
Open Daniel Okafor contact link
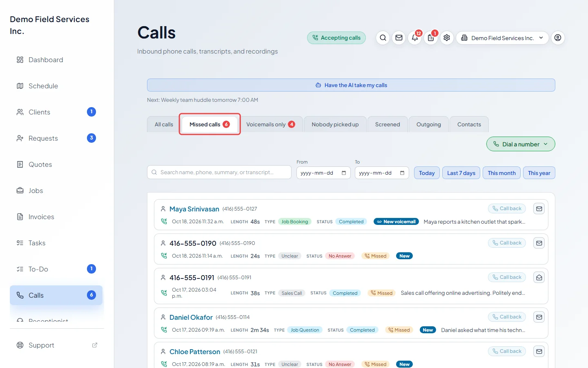(191, 317)
